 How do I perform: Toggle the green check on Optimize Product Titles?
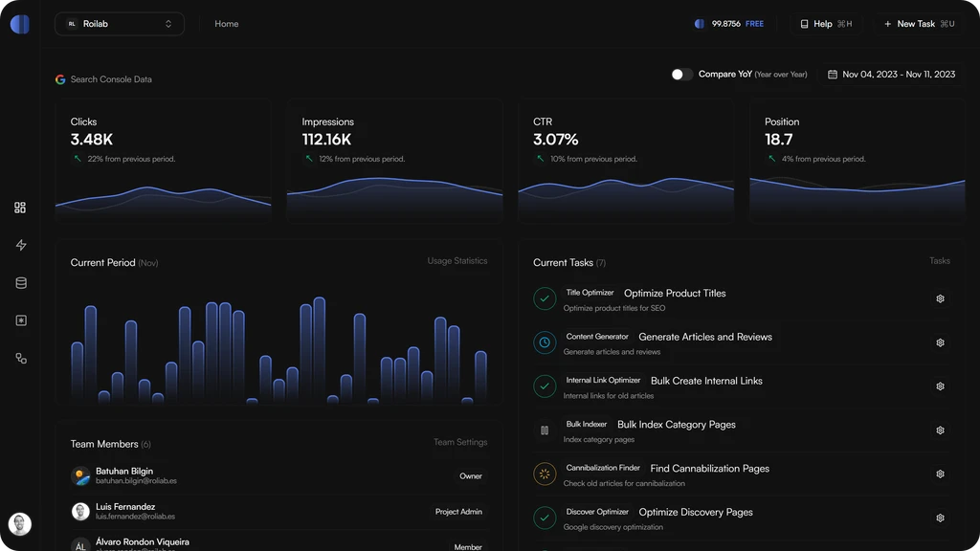click(x=544, y=298)
